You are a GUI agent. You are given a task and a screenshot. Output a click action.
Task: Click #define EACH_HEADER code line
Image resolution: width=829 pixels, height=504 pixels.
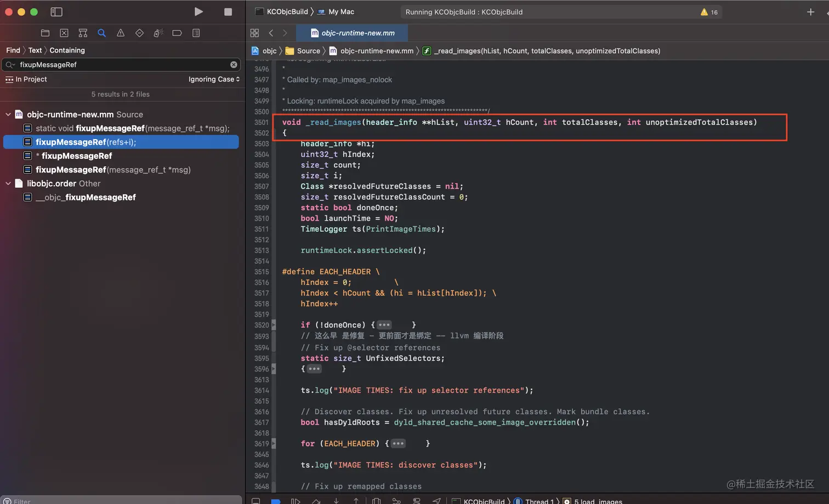coord(331,272)
